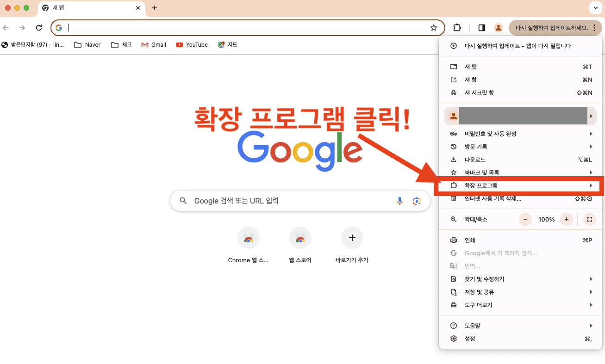Increase zoom with the plus stepper
Screen dimensions: 605x364
coord(567,219)
